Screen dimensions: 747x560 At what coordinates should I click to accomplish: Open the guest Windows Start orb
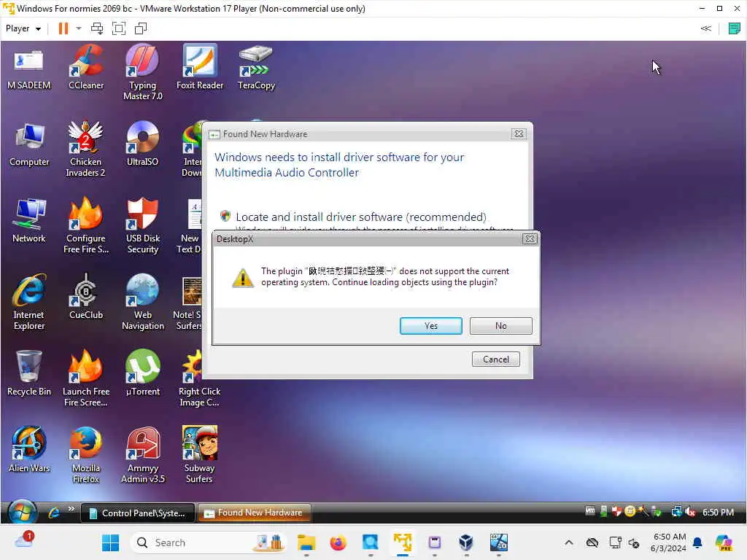pos(21,513)
